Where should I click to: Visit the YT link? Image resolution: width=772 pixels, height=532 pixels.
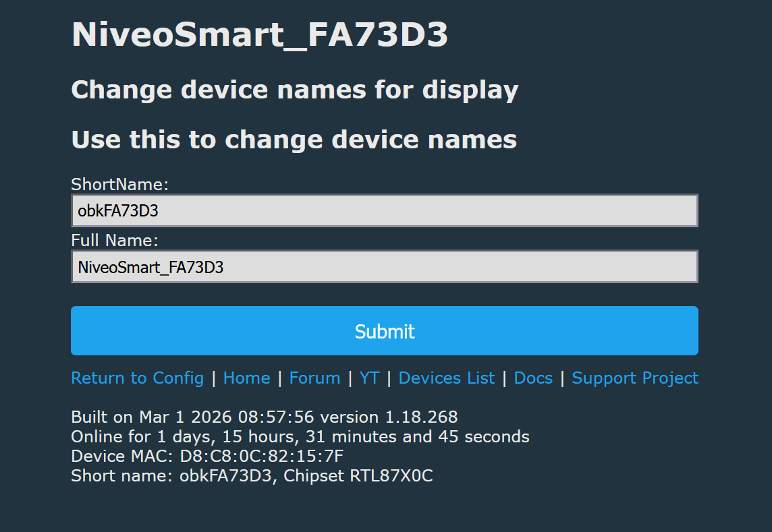[x=369, y=378]
